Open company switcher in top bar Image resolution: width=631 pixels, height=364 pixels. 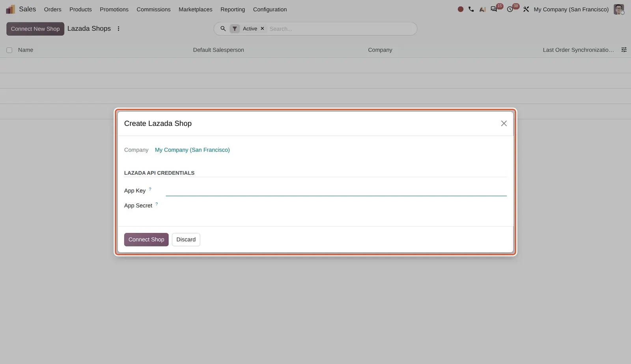[x=571, y=9]
